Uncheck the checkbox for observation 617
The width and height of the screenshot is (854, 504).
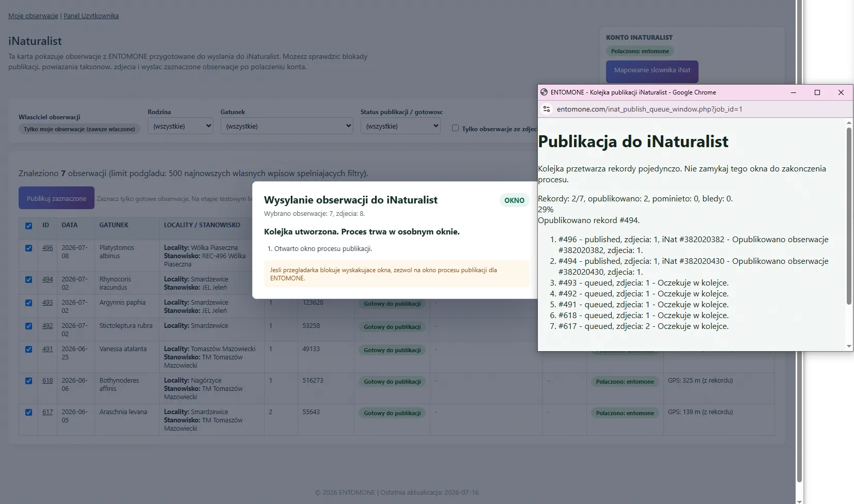[x=28, y=412]
